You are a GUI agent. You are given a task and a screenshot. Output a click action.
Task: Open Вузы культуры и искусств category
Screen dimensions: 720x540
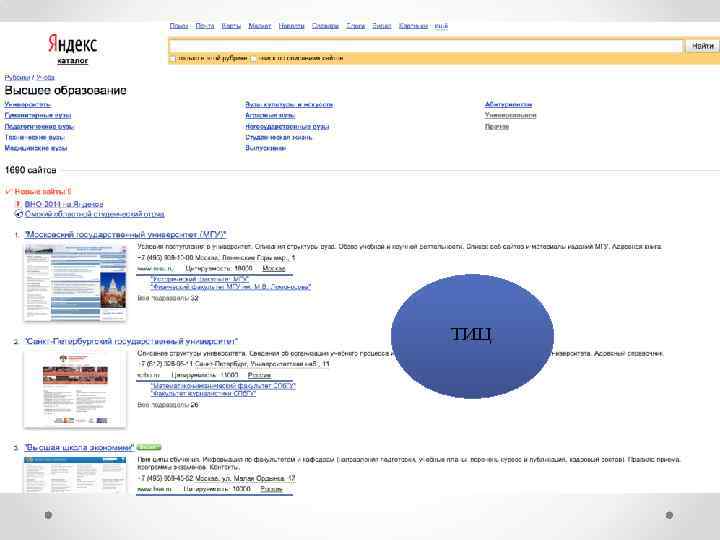tap(289, 105)
